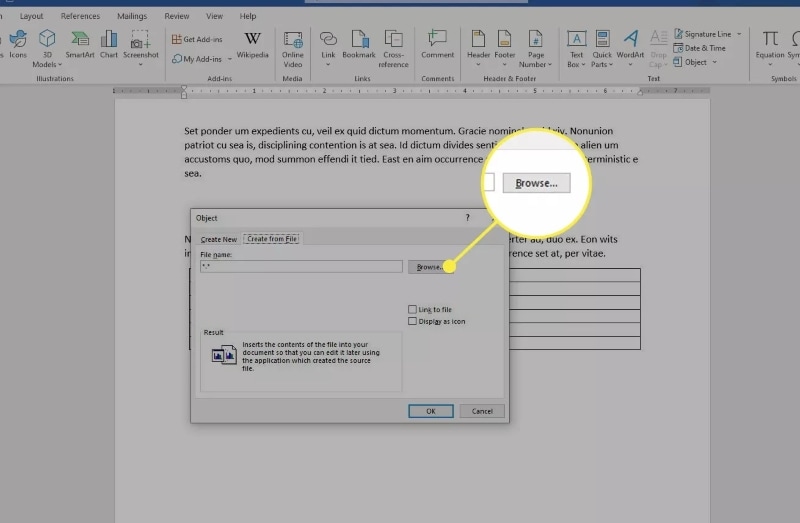Insert WordArt
The image size is (800, 523).
[x=630, y=48]
